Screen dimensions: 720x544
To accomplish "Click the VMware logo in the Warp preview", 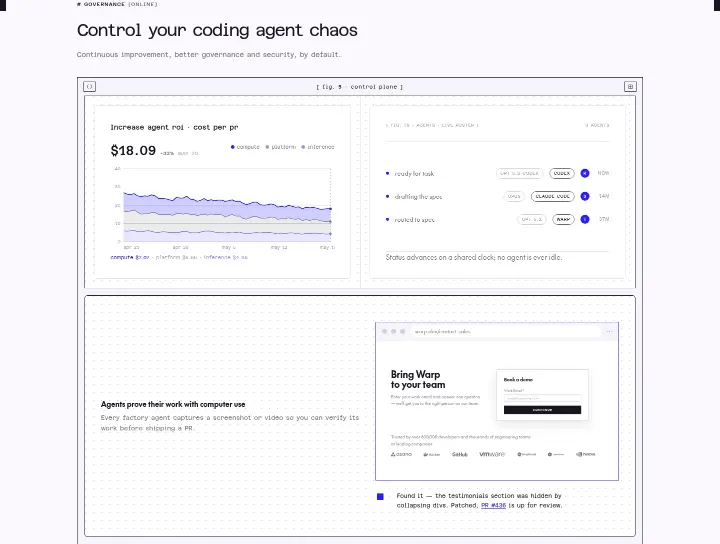I will [492, 454].
